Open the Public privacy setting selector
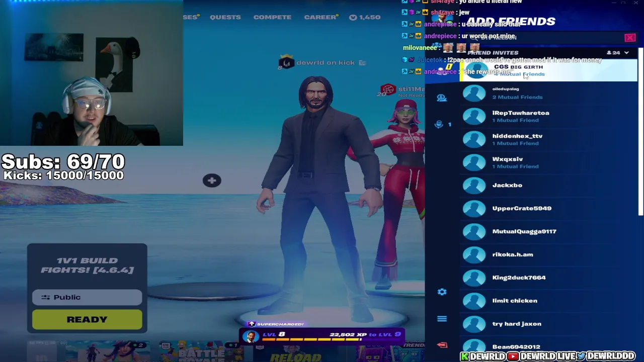This screenshot has width=644, height=362. click(87, 297)
